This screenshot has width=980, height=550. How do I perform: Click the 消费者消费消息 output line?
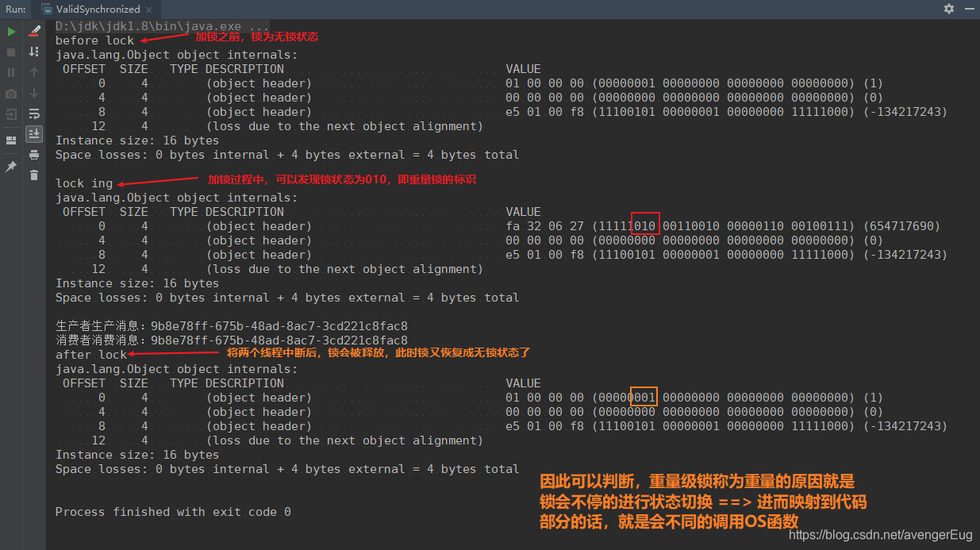tap(232, 340)
